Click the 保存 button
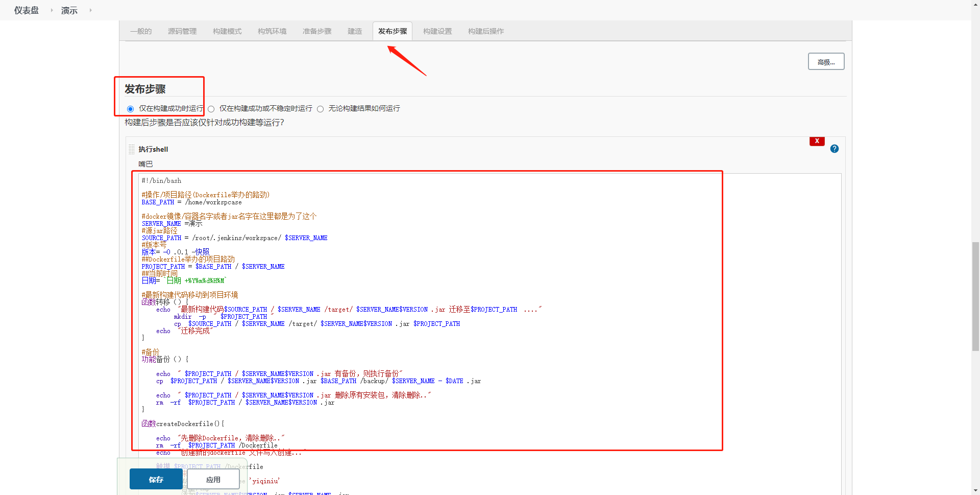The height and width of the screenshot is (495, 980). point(156,479)
